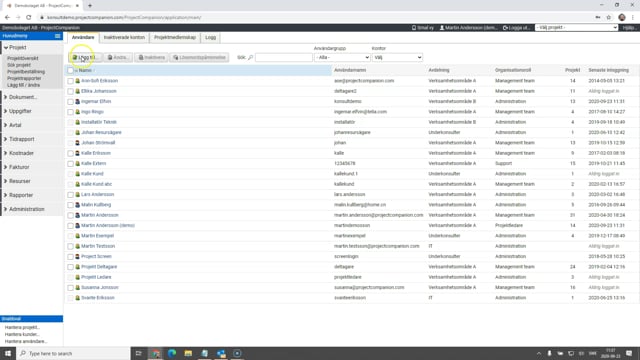The height and width of the screenshot is (360, 640).
Task: Toggle the select-all checkbox beside Namn
Action: click(70, 70)
